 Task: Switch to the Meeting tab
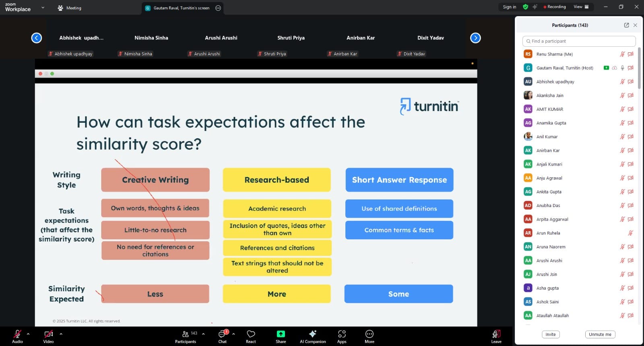[x=70, y=8]
